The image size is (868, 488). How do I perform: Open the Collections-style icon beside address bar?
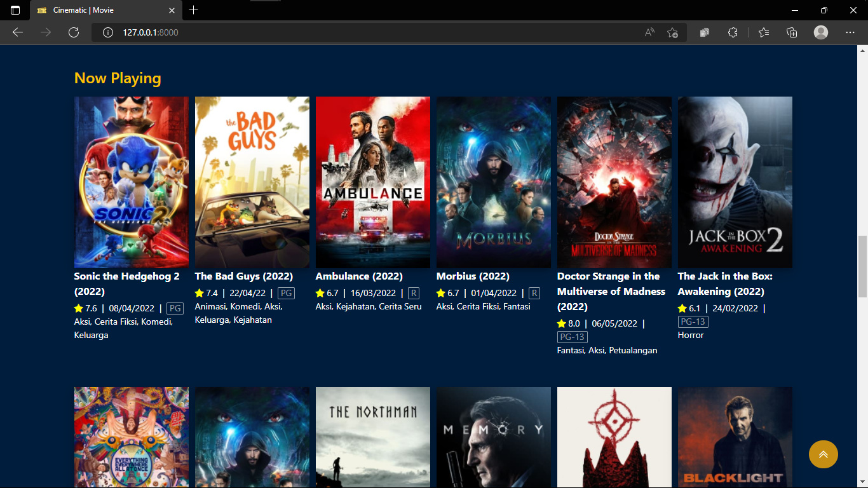point(705,32)
